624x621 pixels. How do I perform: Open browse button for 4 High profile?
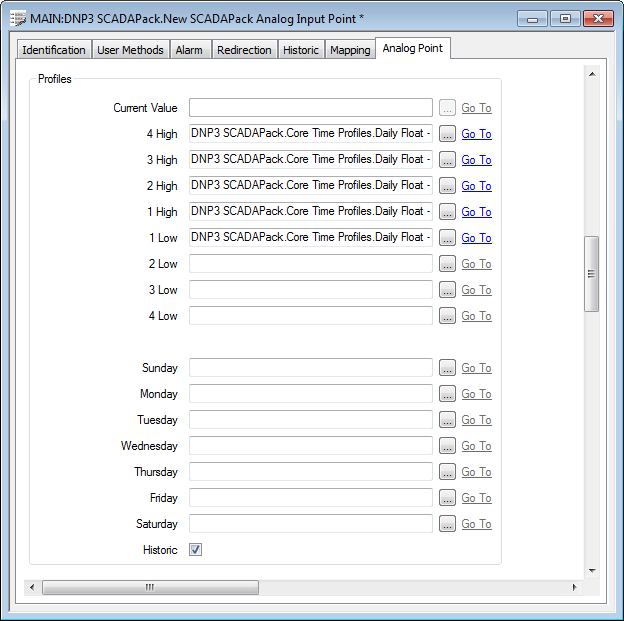(x=447, y=134)
